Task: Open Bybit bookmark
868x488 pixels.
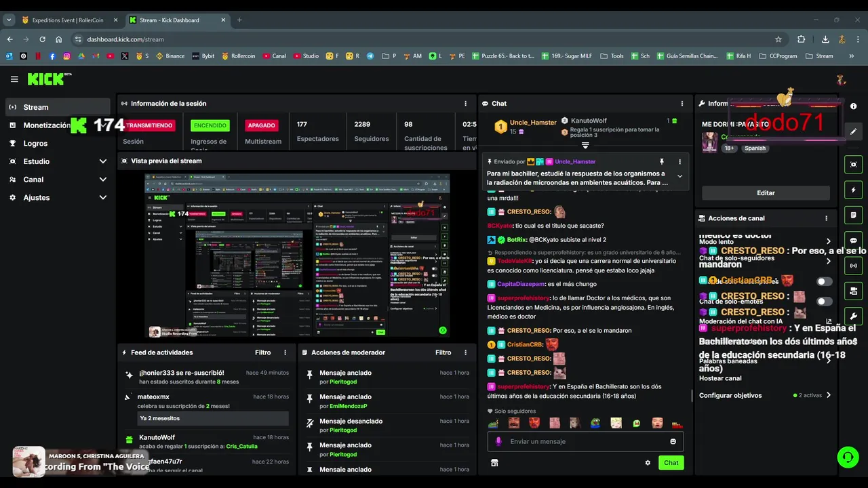Action: point(203,56)
